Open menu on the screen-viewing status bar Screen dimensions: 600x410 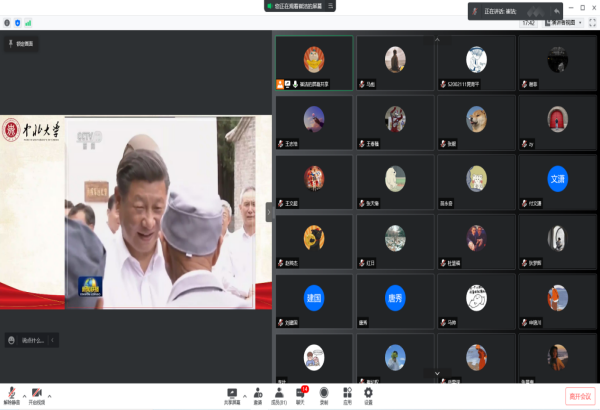point(331,6)
